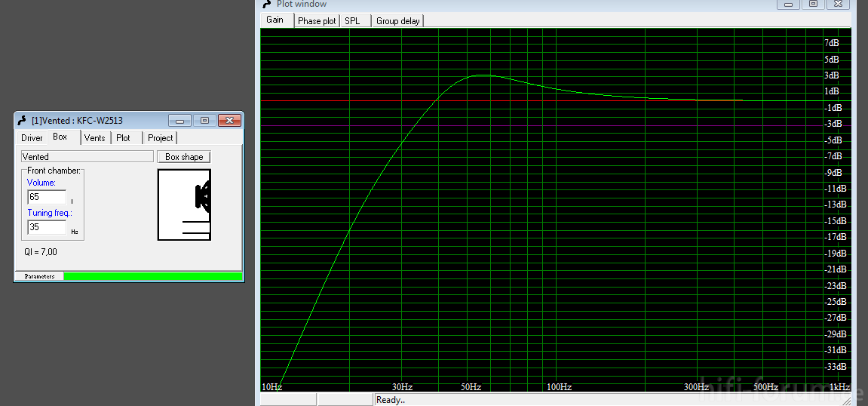The image size is (868, 406).
Task: Click the Vented box type field
Action: tap(87, 157)
